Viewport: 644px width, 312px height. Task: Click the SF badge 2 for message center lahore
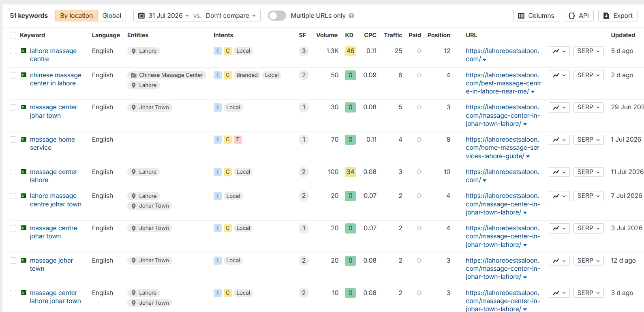point(304,172)
